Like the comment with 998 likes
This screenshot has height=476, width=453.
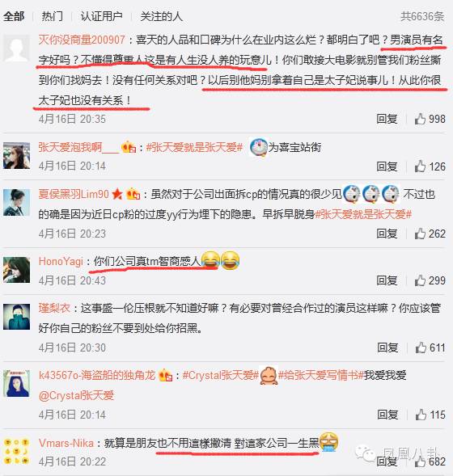[x=420, y=119]
